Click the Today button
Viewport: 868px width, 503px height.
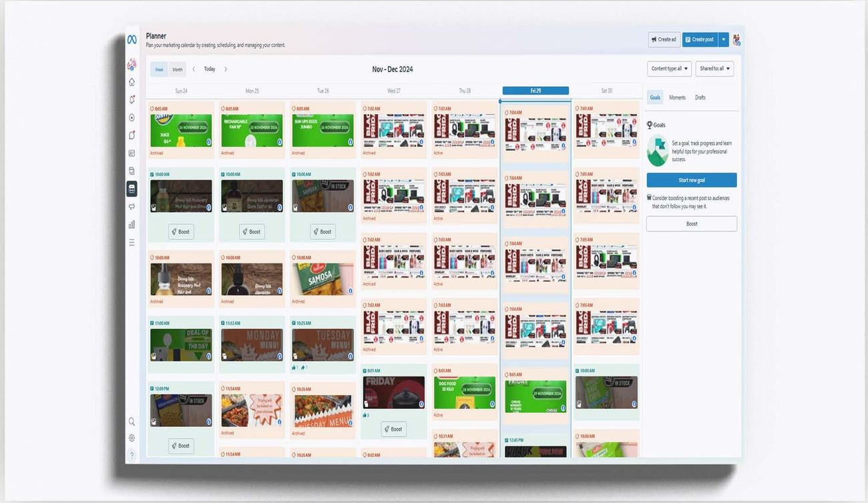pos(210,69)
